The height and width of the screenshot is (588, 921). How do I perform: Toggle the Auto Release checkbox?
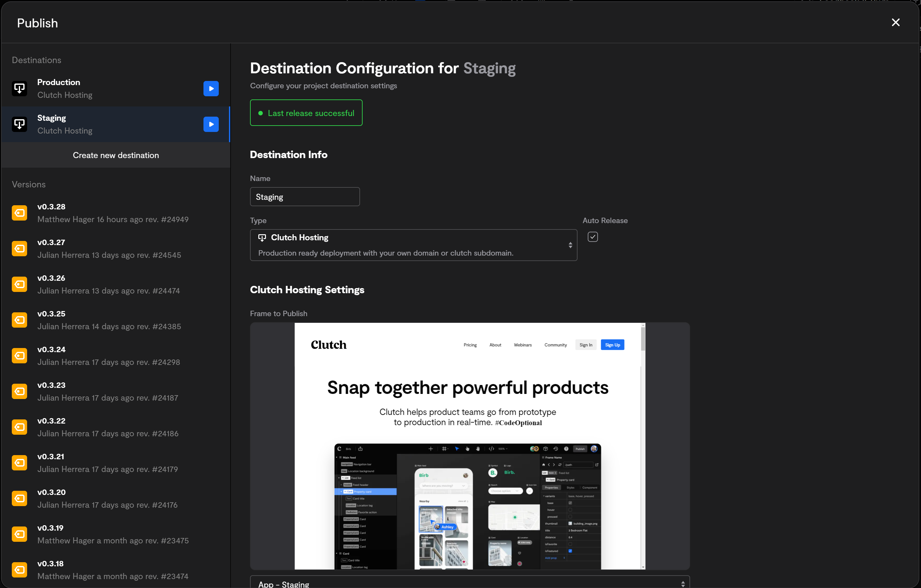click(x=593, y=237)
